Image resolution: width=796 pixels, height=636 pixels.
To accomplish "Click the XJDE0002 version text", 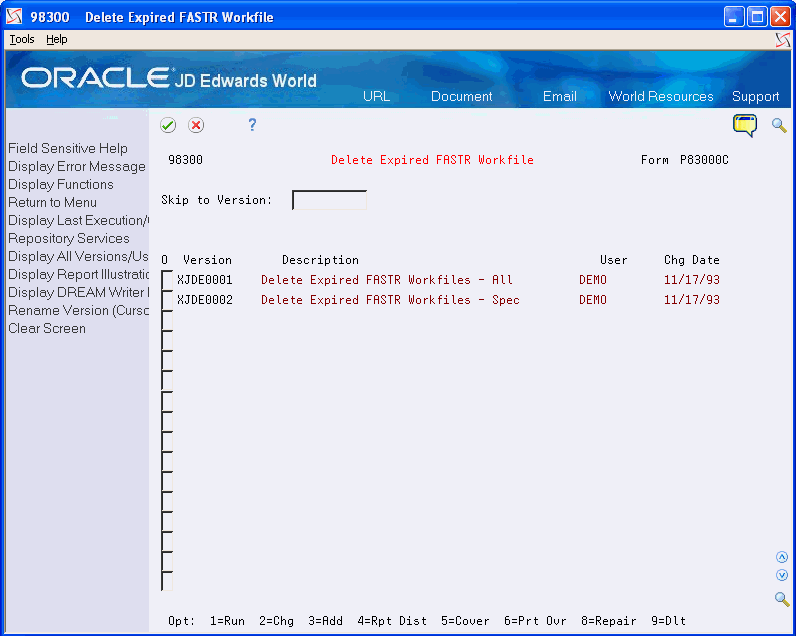I will pyautogui.click(x=205, y=300).
